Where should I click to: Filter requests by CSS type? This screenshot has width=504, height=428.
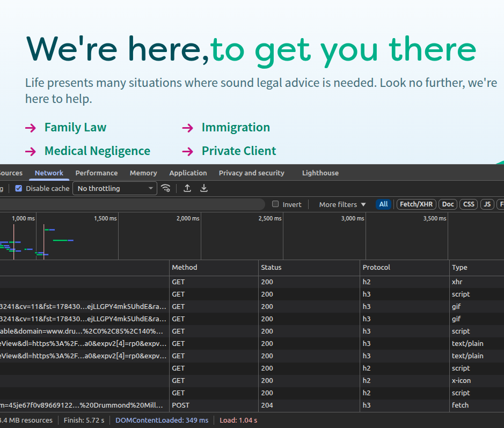pyautogui.click(x=469, y=204)
